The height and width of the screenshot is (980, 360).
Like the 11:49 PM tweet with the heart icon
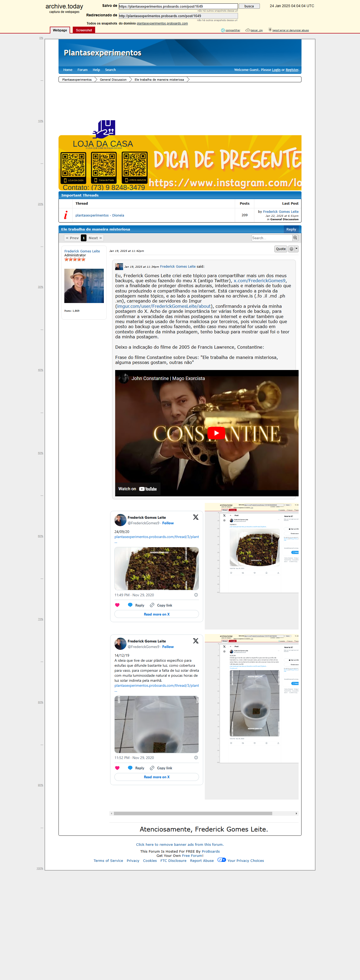(117, 605)
